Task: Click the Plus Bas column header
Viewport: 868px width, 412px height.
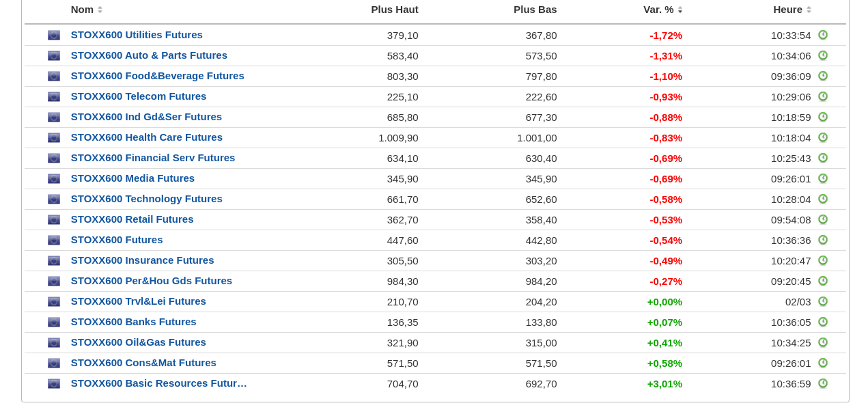Action: (535, 10)
